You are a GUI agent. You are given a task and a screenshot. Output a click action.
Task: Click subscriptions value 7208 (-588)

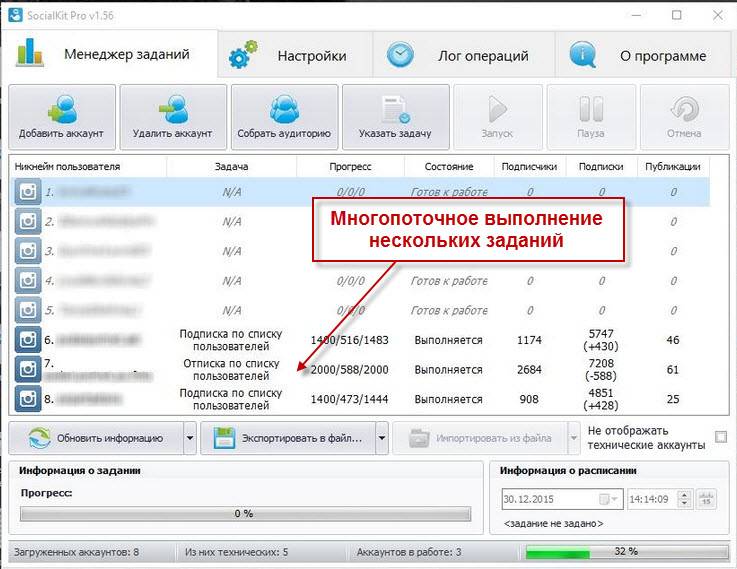[x=601, y=369]
